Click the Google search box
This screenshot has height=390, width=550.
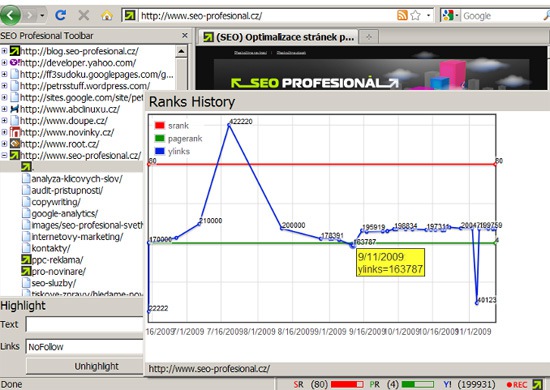502,16
